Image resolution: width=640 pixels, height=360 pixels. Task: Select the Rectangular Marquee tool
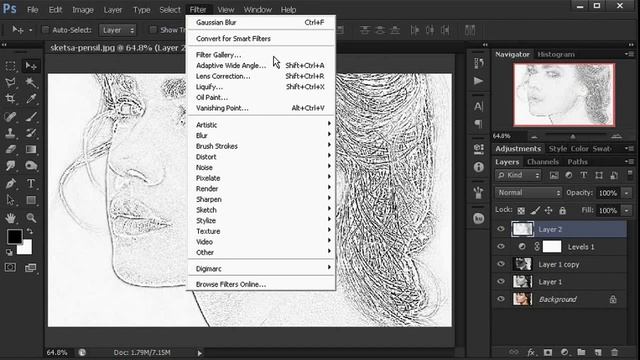[x=10, y=66]
